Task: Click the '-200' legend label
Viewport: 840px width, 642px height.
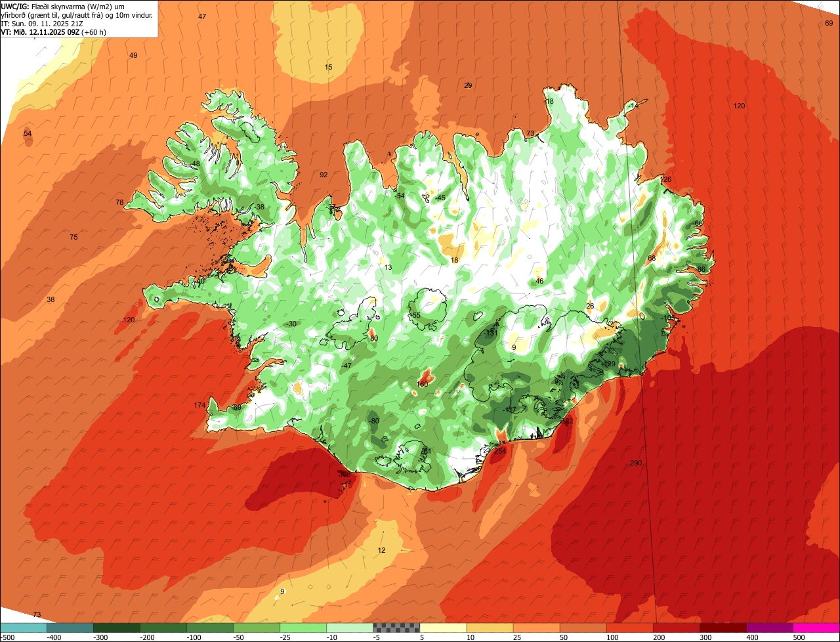Action: coord(148,637)
